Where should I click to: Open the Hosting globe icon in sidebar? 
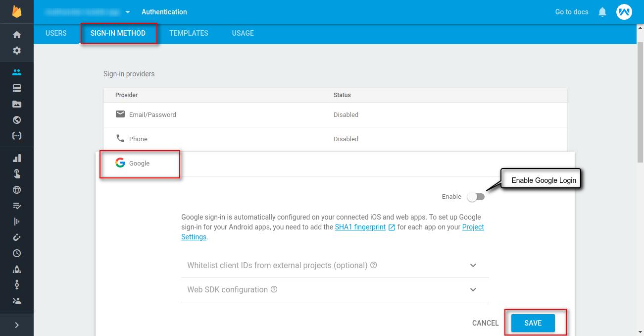[x=17, y=120]
